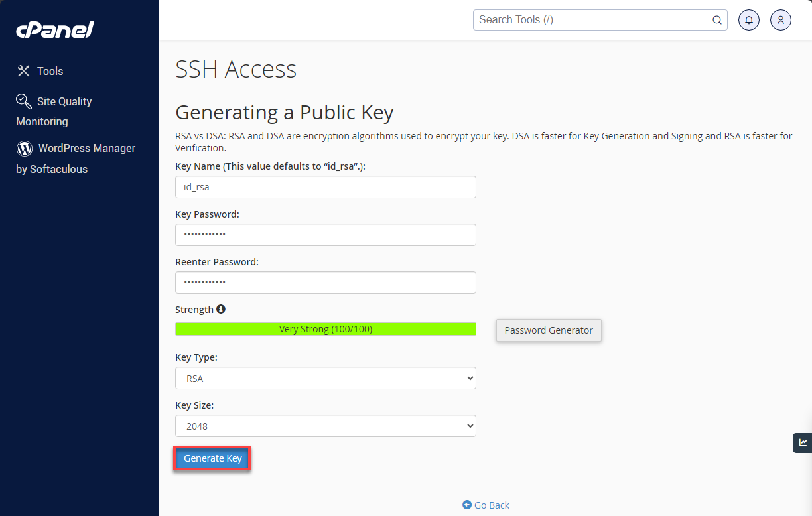
Task: Click the Strength info icon
Action: [221, 309]
